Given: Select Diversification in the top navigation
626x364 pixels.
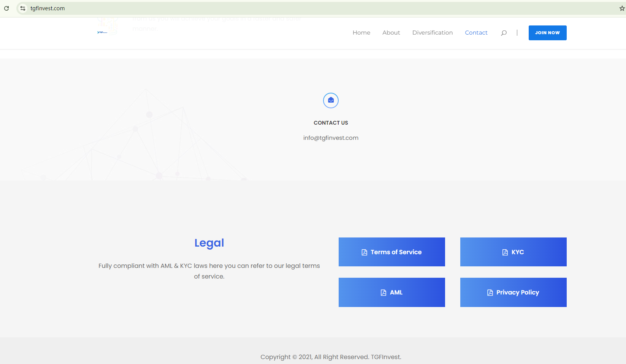Looking at the screenshot, I should tap(432, 33).
